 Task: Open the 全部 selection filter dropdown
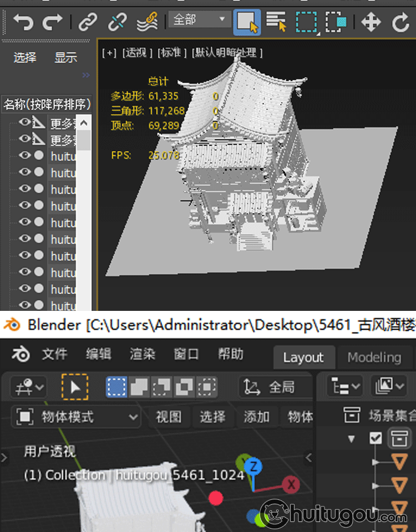click(x=200, y=20)
